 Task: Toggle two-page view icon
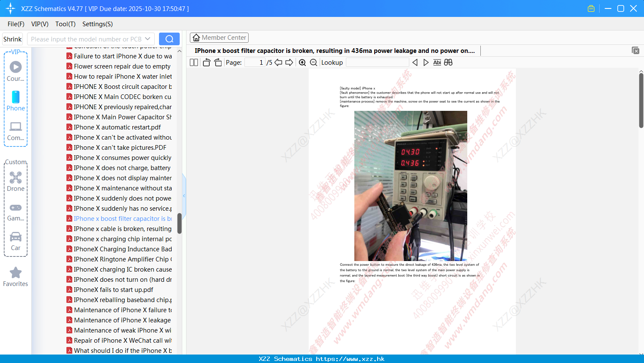click(194, 62)
